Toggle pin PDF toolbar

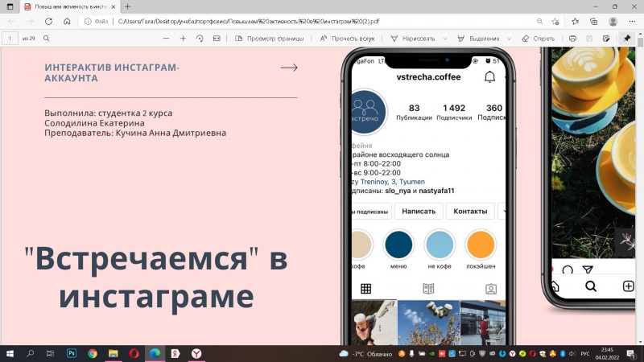[x=627, y=38]
